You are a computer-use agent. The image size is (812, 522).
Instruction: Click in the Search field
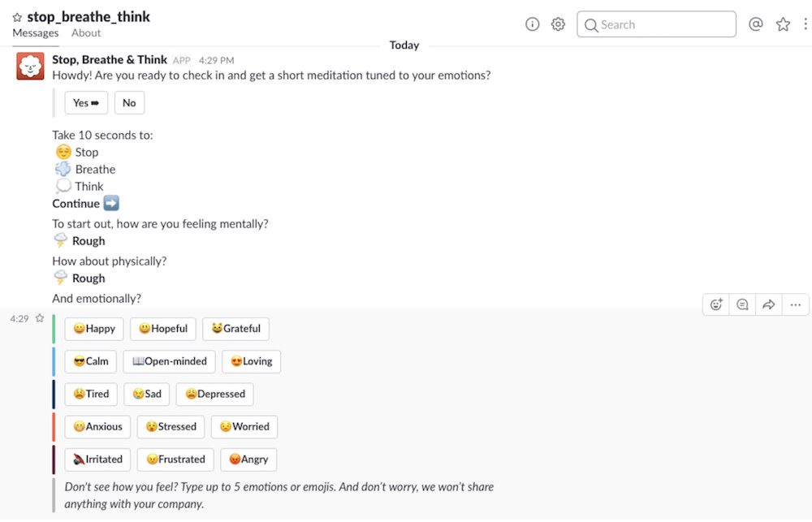click(x=656, y=24)
